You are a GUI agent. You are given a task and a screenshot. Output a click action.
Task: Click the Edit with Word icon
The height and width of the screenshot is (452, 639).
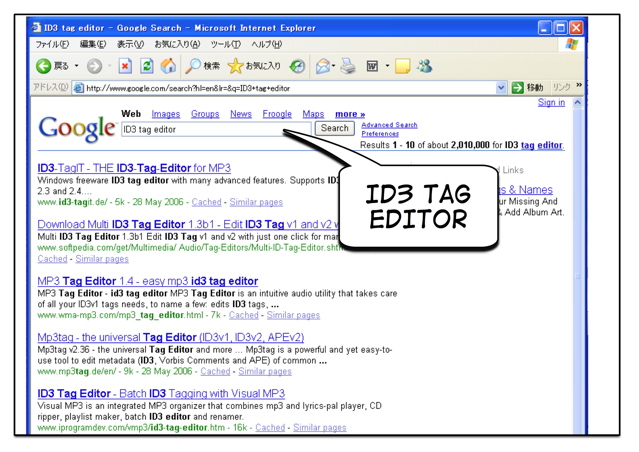pos(372,66)
